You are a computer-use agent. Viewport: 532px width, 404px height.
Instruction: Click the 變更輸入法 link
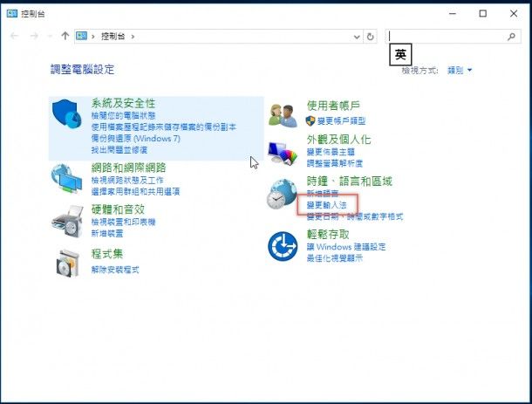coord(327,205)
